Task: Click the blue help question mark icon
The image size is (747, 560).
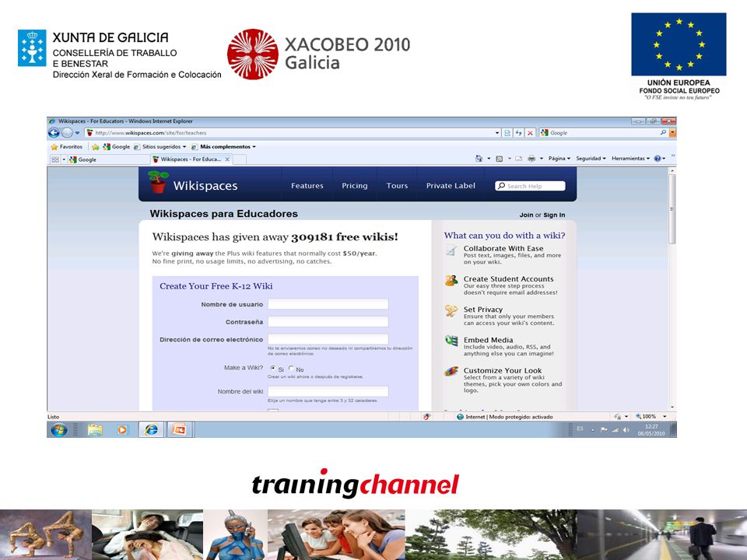Action: (658, 159)
